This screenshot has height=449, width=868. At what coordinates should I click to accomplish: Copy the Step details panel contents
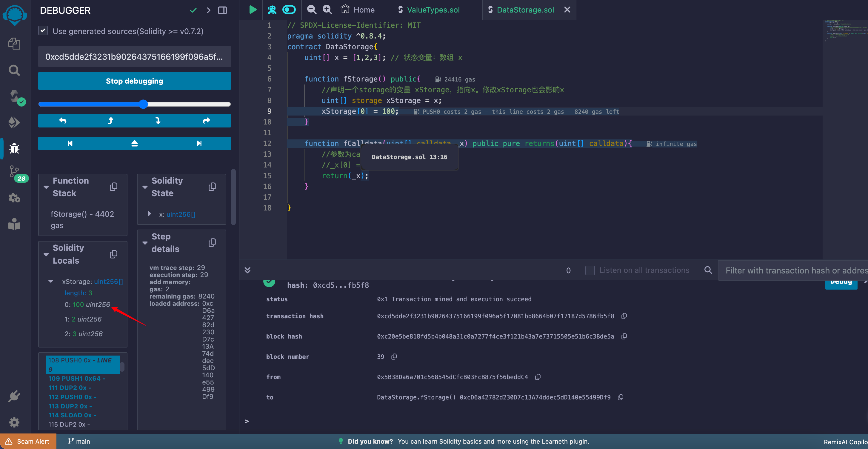[x=212, y=243]
